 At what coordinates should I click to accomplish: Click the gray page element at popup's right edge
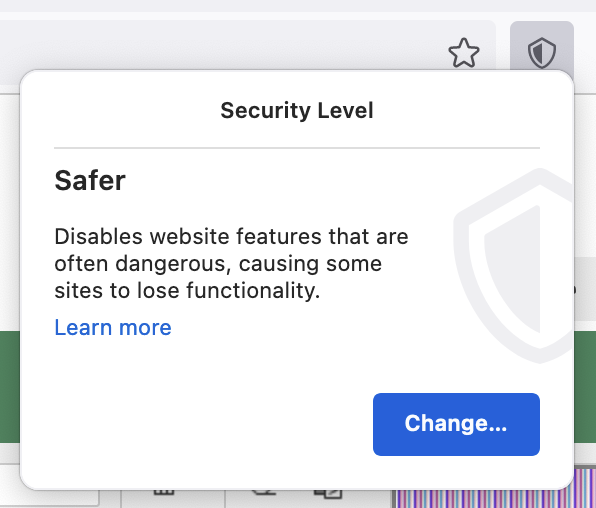pos(585,289)
